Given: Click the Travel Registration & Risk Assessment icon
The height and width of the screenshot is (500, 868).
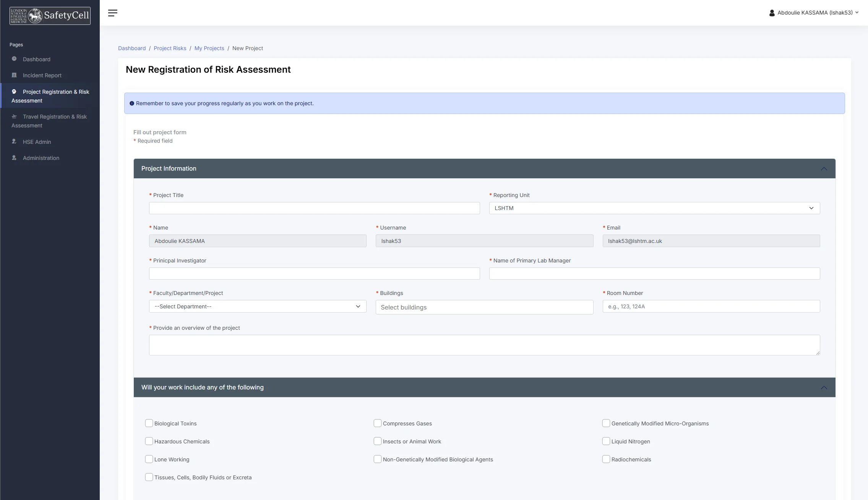Looking at the screenshot, I should click(x=14, y=116).
